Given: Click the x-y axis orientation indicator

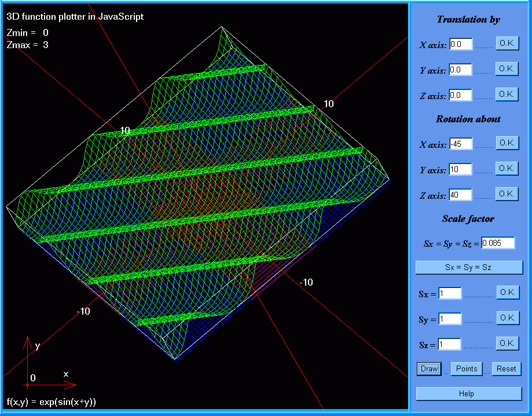Looking at the screenshot, I should click(49, 363).
